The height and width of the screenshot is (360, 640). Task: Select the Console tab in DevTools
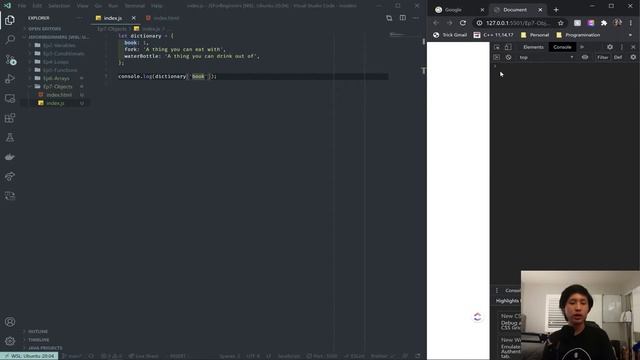(x=562, y=47)
